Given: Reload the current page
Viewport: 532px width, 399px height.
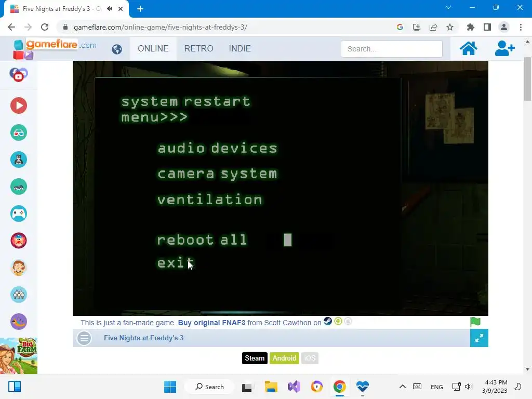Looking at the screenshot, I should point(45,27).
